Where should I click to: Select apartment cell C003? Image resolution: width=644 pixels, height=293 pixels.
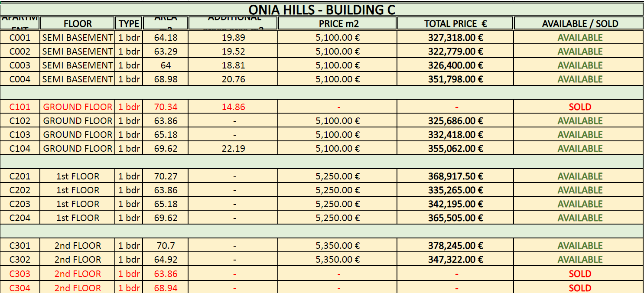(20, 65)
